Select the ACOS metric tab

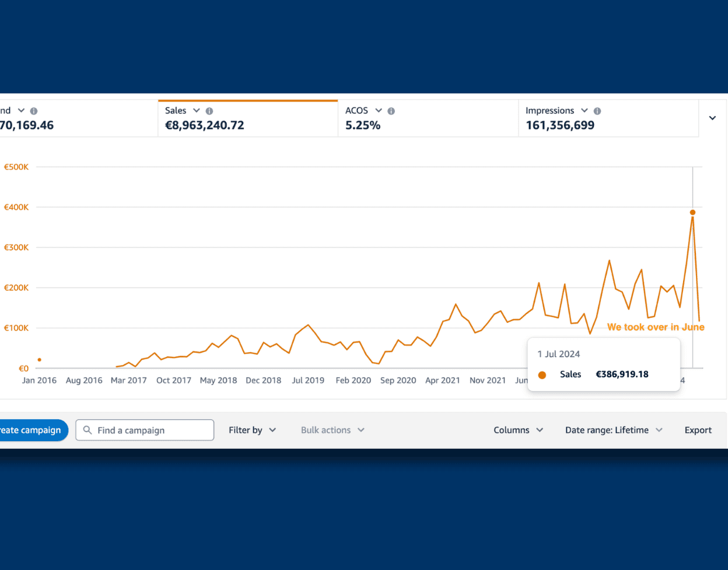(x=428, y=118)
